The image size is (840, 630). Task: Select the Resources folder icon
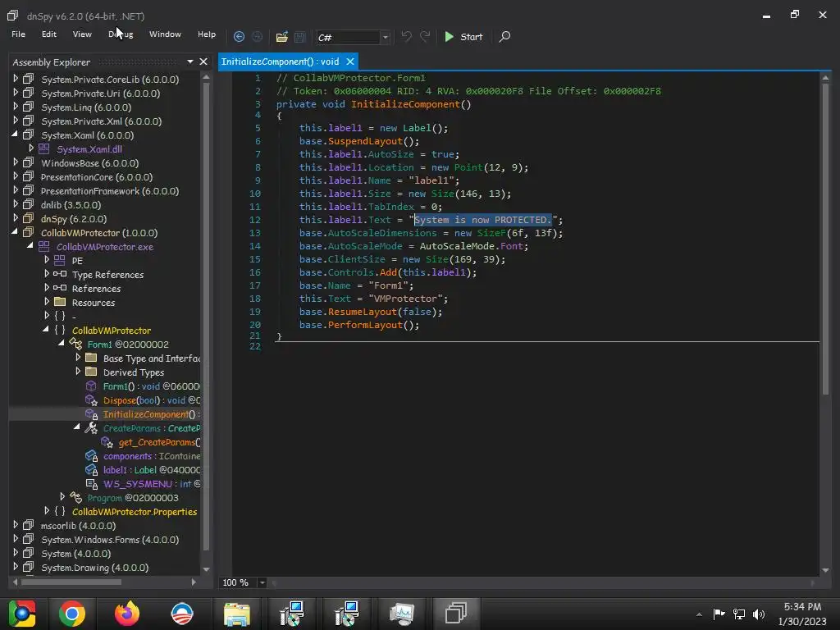tap(60, 302)
